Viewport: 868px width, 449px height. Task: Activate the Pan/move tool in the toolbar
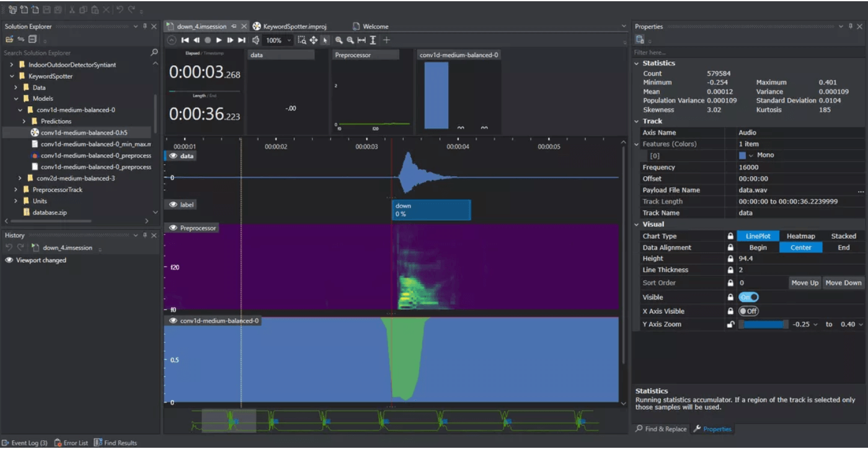tap(314, 40)
